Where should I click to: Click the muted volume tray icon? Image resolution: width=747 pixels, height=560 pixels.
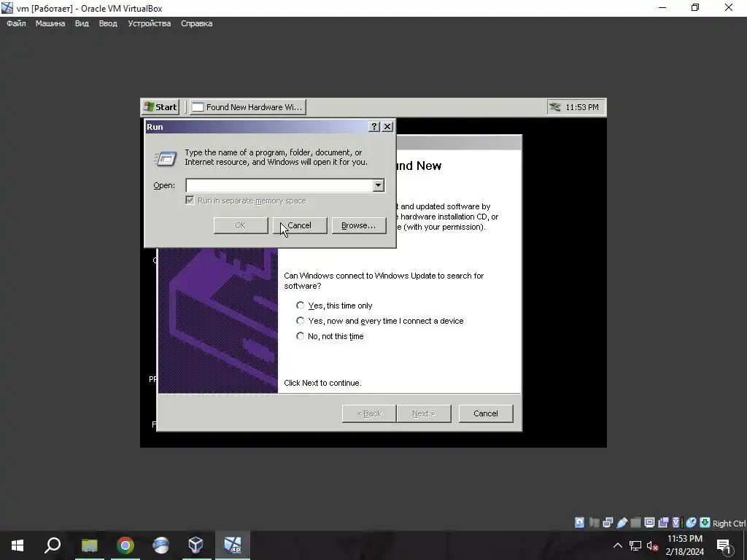653,545
